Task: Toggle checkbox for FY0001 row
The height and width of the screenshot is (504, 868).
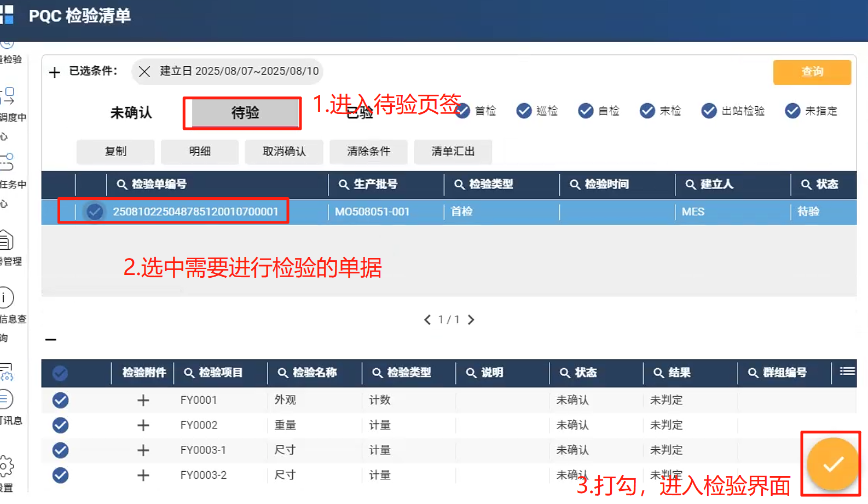Action: (60, 400)
